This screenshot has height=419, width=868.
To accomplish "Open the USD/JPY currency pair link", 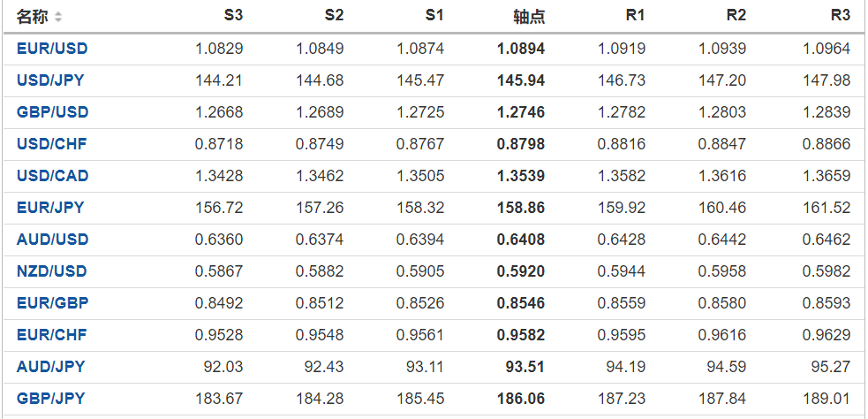I will (x=50, y=80).
